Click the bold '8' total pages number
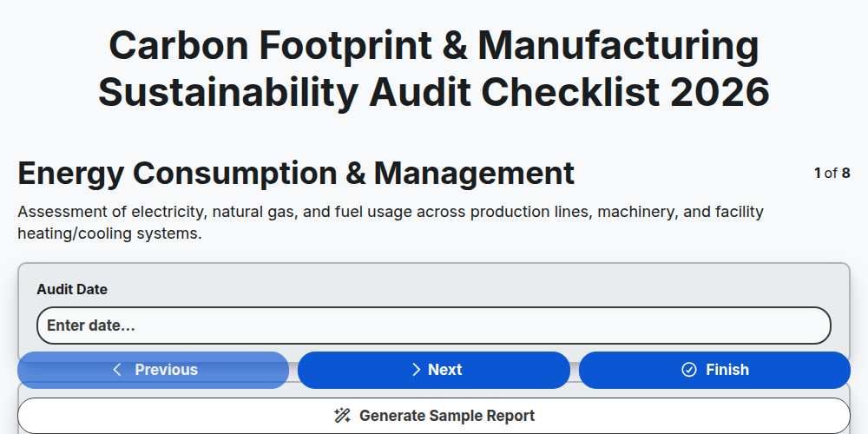This screenshot has width=868, height=434. point(845,174)
